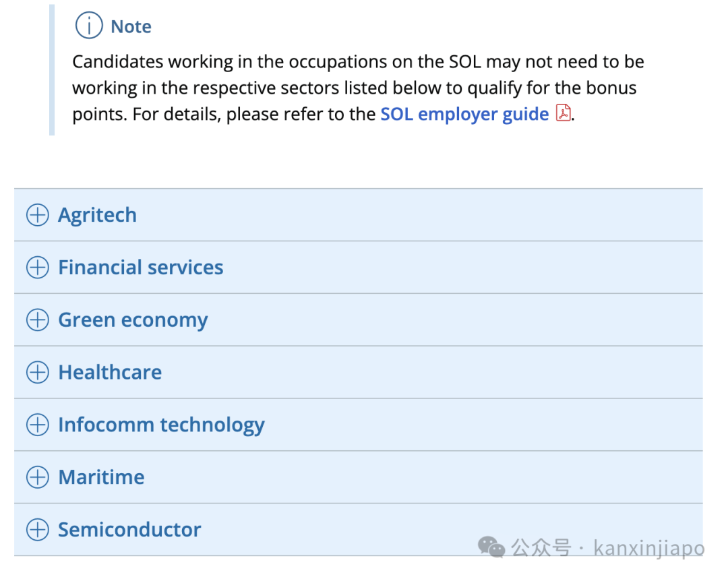This screenshot has height=577, width=728.
Task: Click the WeChat logo in the watermark
Action: pyautogui.click(x=491, y=547)
